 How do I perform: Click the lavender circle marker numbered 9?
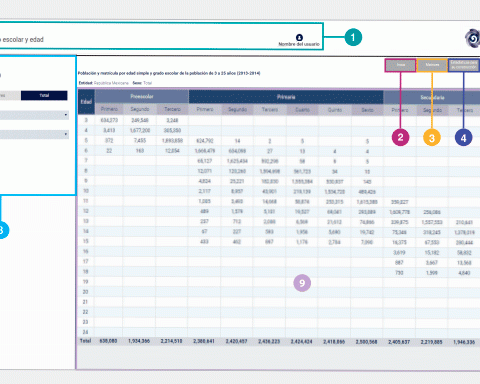pos(302,283)
